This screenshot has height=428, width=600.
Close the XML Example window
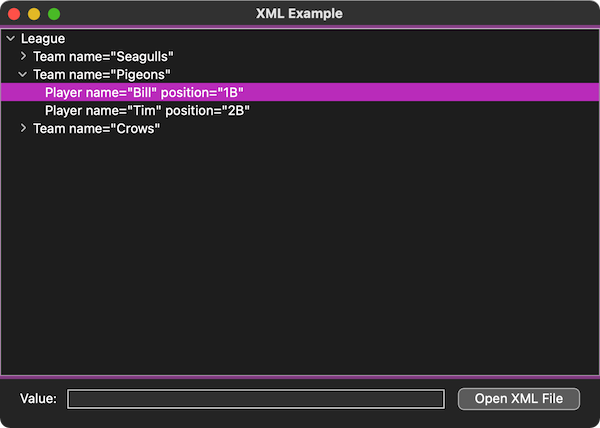14,14
